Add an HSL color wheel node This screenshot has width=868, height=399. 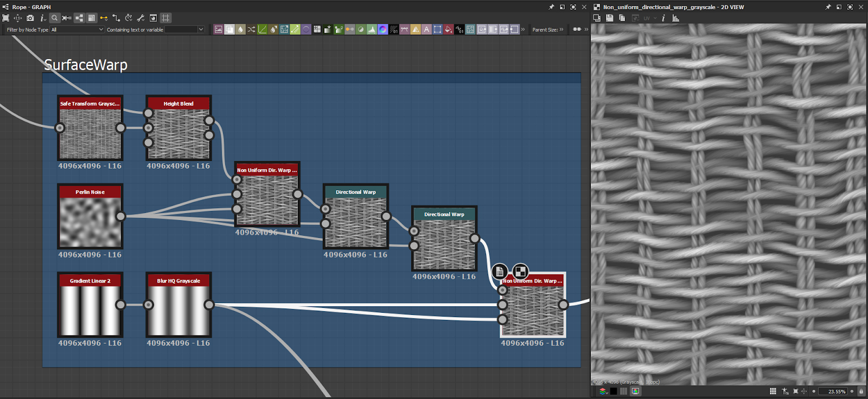(382, 29)
